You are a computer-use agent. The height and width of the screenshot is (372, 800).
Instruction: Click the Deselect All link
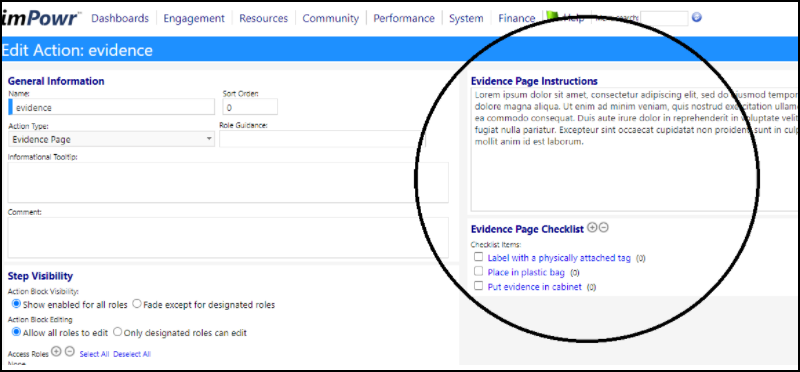132,354
